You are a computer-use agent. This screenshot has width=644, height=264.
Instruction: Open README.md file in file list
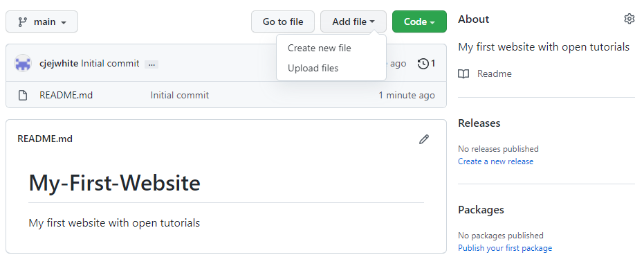(x=66, y=96)
